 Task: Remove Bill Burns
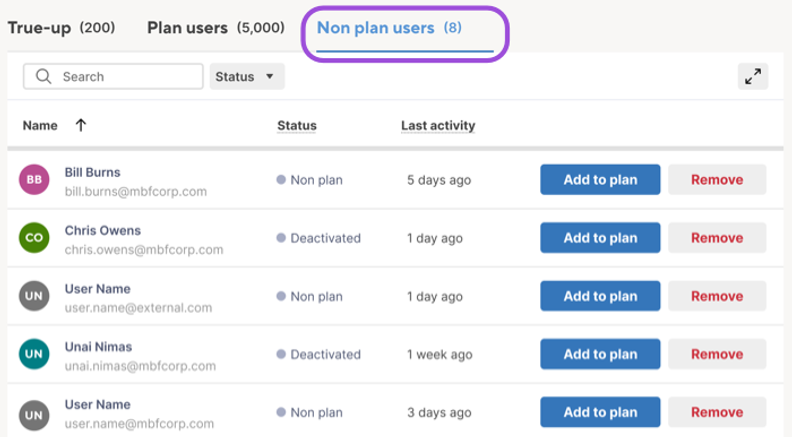click(717, 179)
